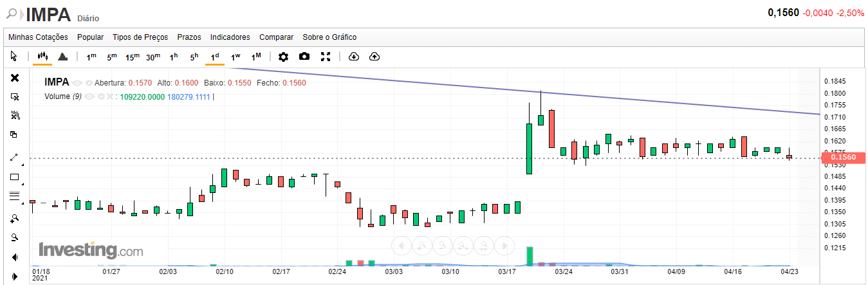Click the zoom out magnifier in sidebar
This screenshot has height=285, width=868.
click(15, 237)
